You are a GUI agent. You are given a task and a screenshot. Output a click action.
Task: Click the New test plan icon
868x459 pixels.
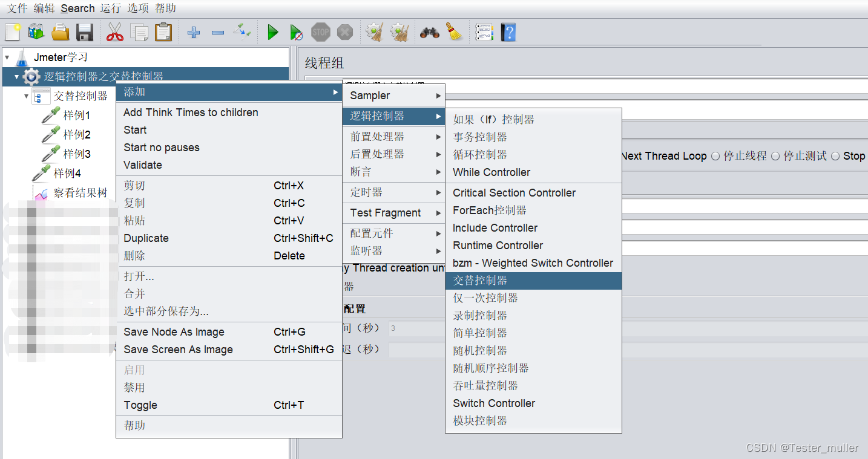pyautogui.click(x=12, y=32)
